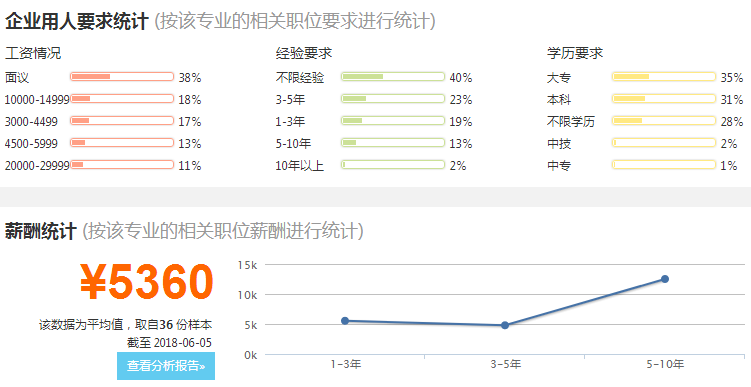
Task: Click the 15k y-axis label
Action: coord(248,265)
